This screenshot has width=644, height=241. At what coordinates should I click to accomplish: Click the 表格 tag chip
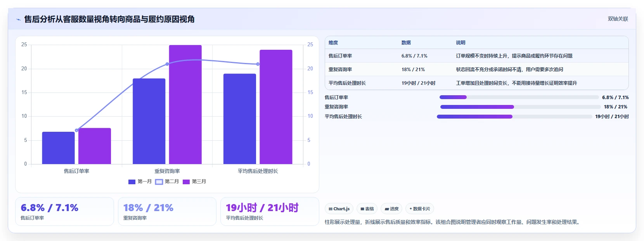coord(367,209)
